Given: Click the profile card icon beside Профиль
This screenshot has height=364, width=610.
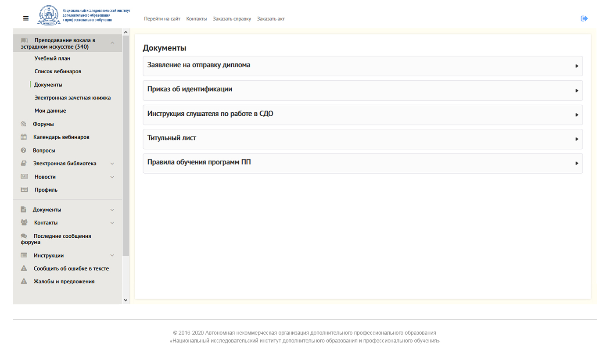Looking at the screenshot, I should tap(24, 190).
